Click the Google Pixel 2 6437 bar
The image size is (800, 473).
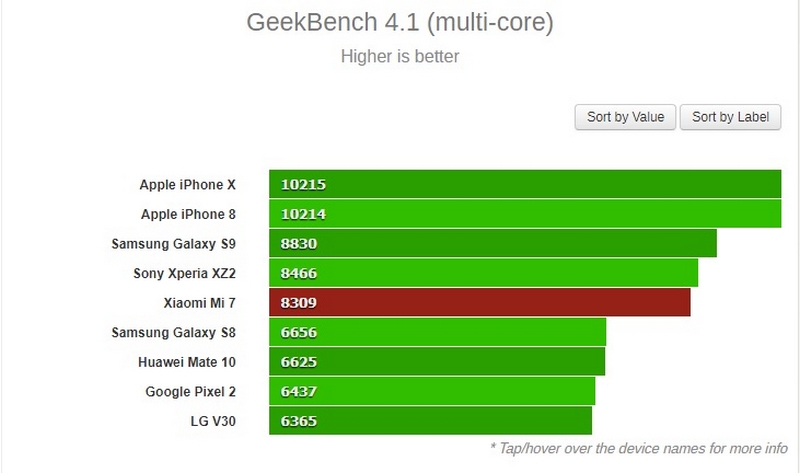432,391
